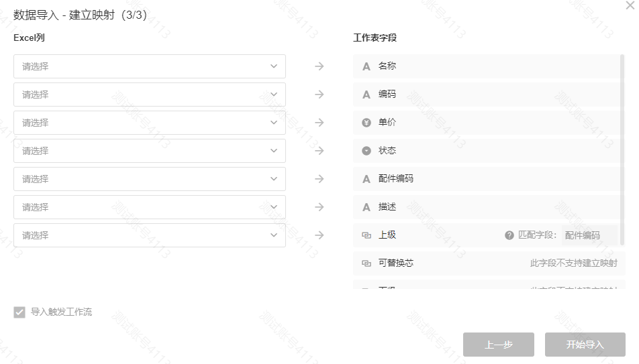Click the text icon beside 名称 field
Image resolution: width=639 pixels, height=364 pixels.
point(366,66)
